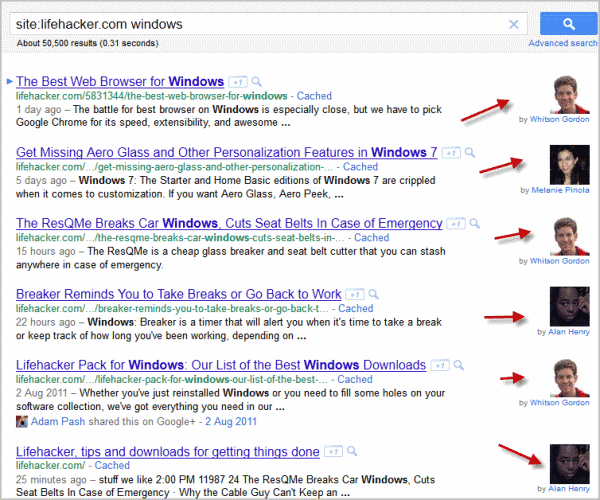Click author photo beside ResQMe result

pos(570,236)
